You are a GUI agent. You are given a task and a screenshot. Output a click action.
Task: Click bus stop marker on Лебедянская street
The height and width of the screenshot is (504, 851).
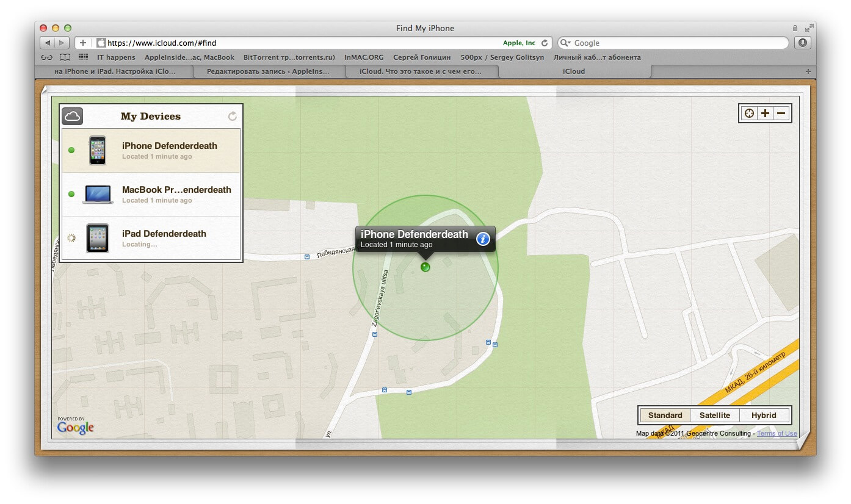coord(307,257)
